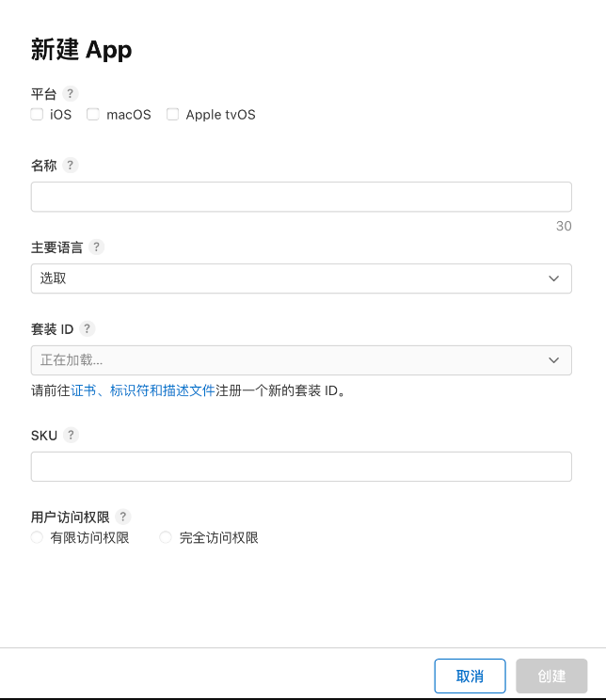Open 证书、标识符和描述文件 link
Viewport: 606px width, 700px height.
point(143,390)
